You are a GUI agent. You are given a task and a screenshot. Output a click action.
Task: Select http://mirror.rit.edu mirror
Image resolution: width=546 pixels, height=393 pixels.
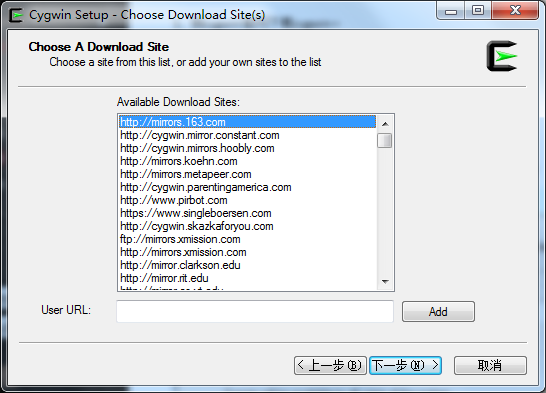click(x=247, y=278)
